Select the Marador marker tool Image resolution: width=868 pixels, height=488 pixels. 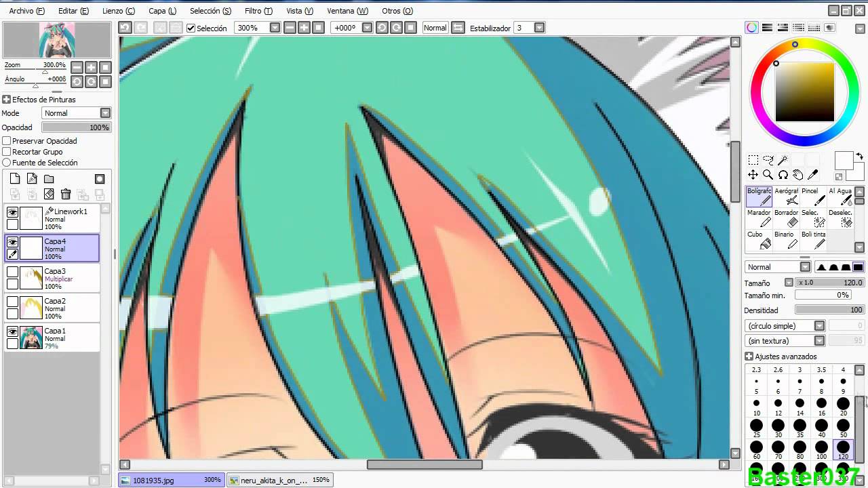(759, 218)
